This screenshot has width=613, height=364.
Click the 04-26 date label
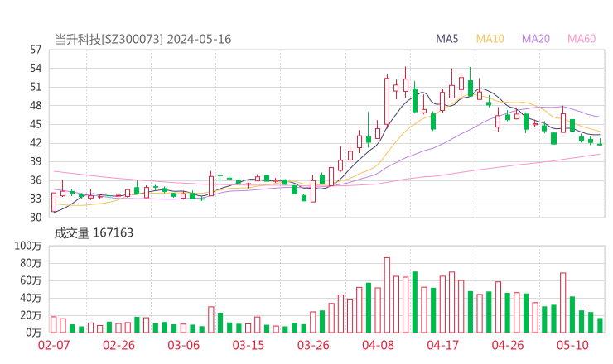point(508,345)
